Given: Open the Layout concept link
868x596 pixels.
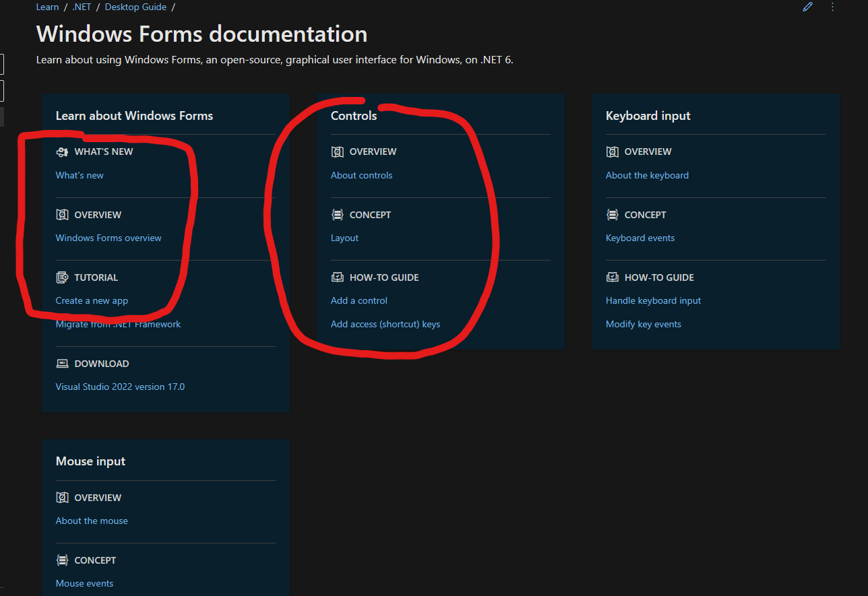Looking at the screenshot, I should [344, 238].
